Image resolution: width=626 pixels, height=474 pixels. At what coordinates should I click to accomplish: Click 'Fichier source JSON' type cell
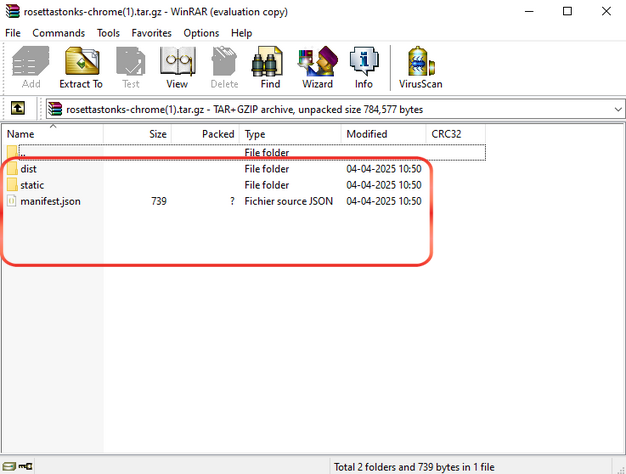(x=289, y=201)
